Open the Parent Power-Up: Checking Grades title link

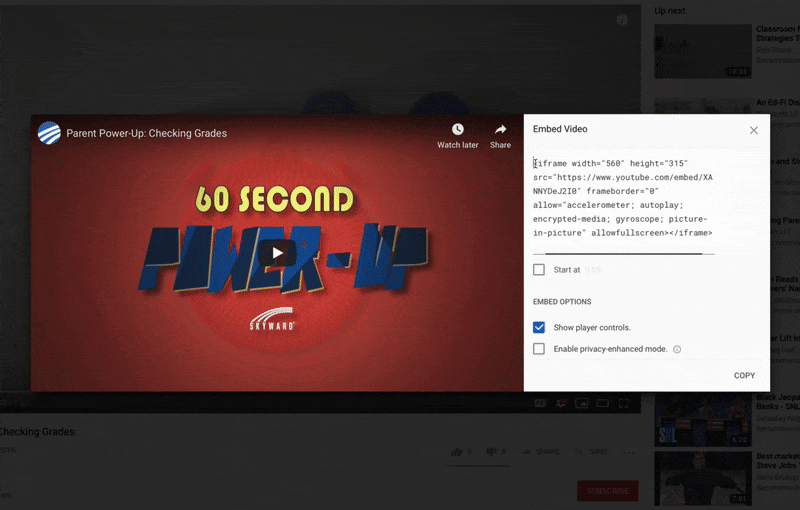(x=146, y=133)
